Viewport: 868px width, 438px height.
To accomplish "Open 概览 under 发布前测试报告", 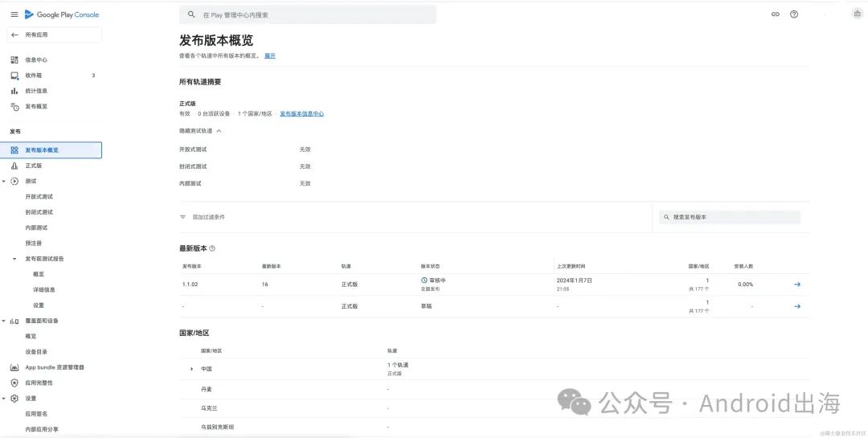I will [x=39, y=274].
